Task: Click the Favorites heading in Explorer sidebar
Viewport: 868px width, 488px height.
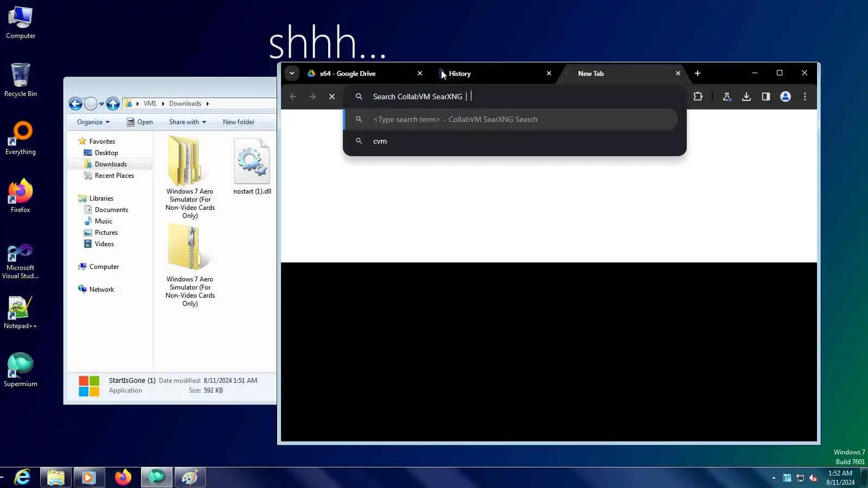Action: point(102,142)
